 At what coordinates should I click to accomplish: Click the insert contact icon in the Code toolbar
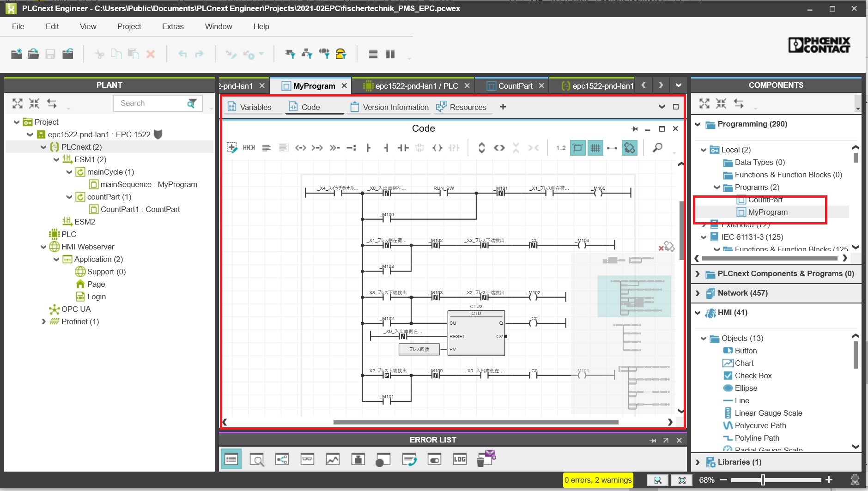click(x=403, y=148)
